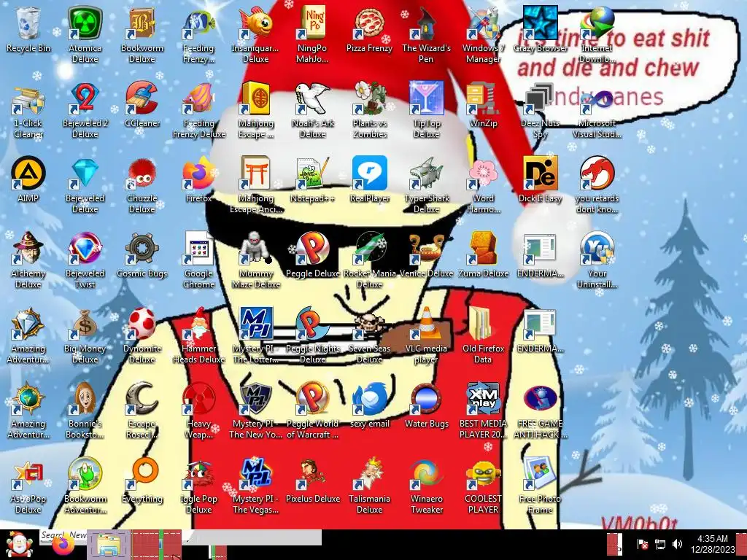Open Internet Download Manager shortcut
This screenshot has height=560, width=747.
coord(597,34)
